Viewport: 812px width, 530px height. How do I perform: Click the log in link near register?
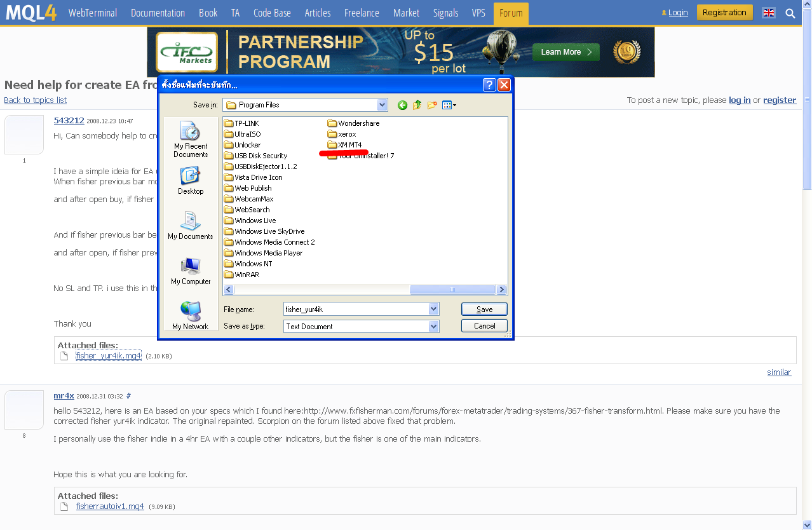(x=740, y=100)
